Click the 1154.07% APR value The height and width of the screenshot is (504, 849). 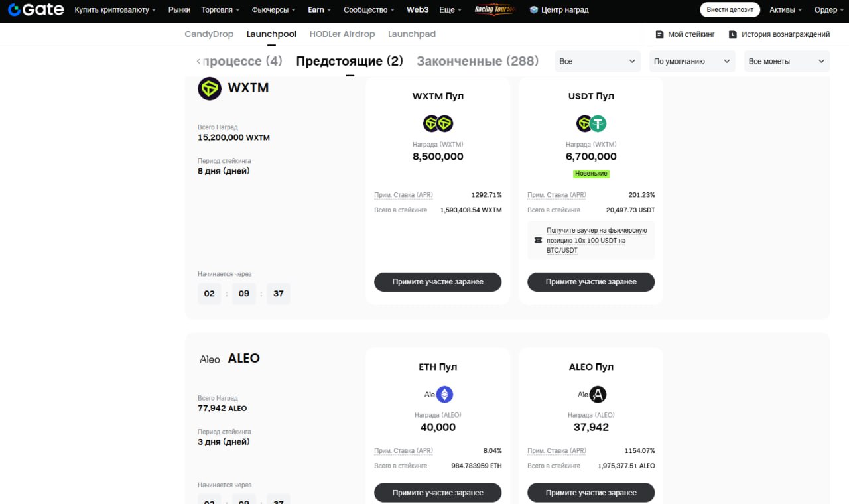pyautogui.click(x=639, y=451)
